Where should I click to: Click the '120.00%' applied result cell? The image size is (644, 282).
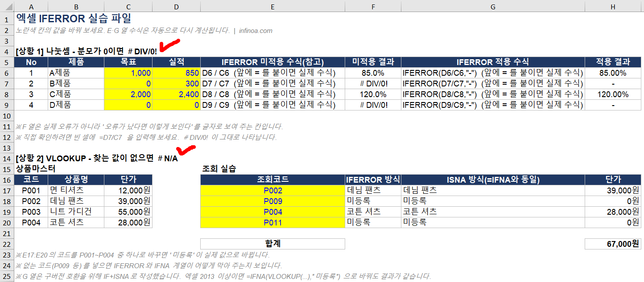point(613,94)
